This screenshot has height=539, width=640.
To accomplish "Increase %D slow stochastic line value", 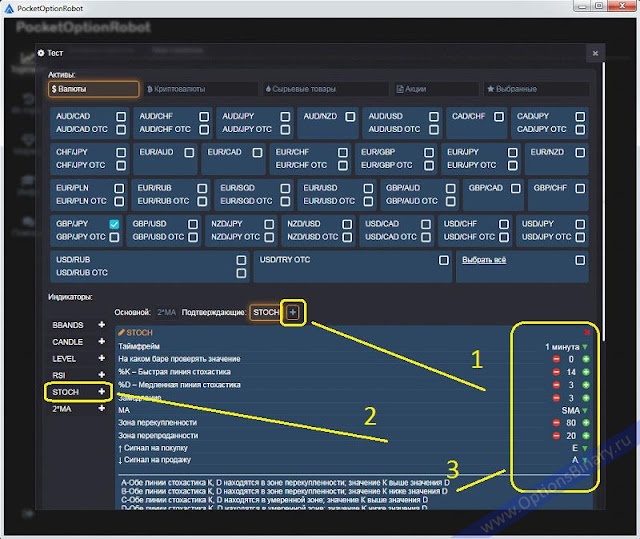I will [586, 385].
